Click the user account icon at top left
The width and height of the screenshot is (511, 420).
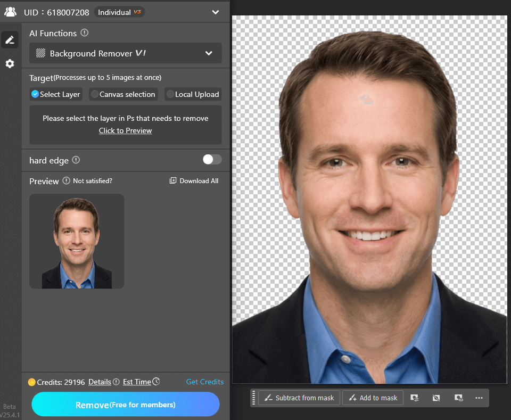[x=10, y=12]
